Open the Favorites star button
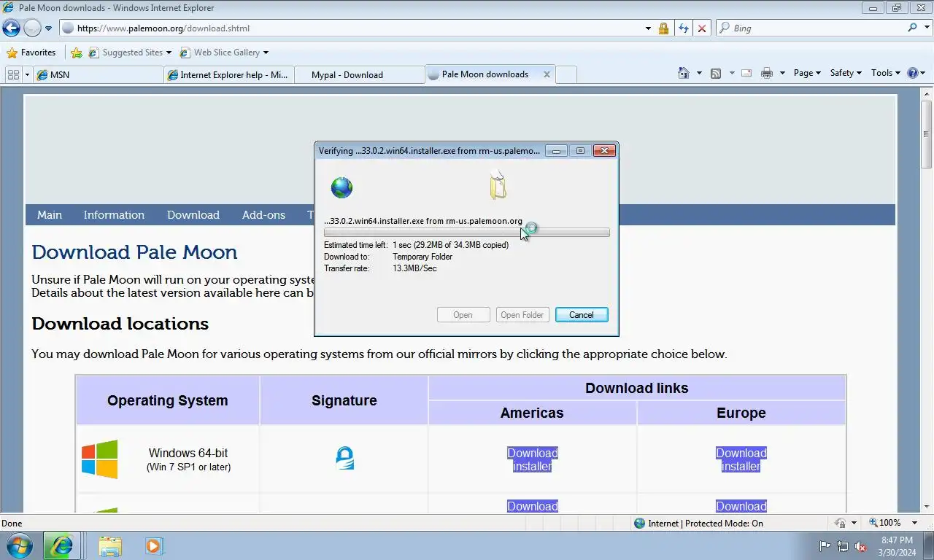The width and height of the screenshot is (934, 560). pyautogui.click(x=31, y=52)
